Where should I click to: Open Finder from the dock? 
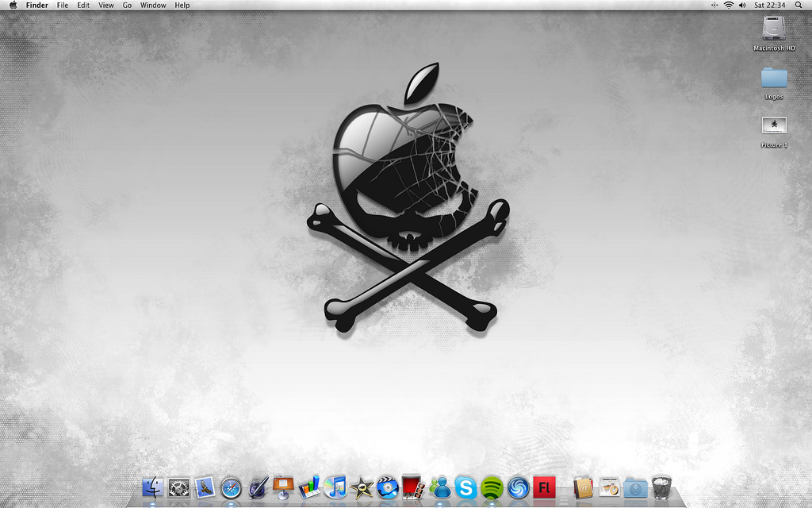153,488
